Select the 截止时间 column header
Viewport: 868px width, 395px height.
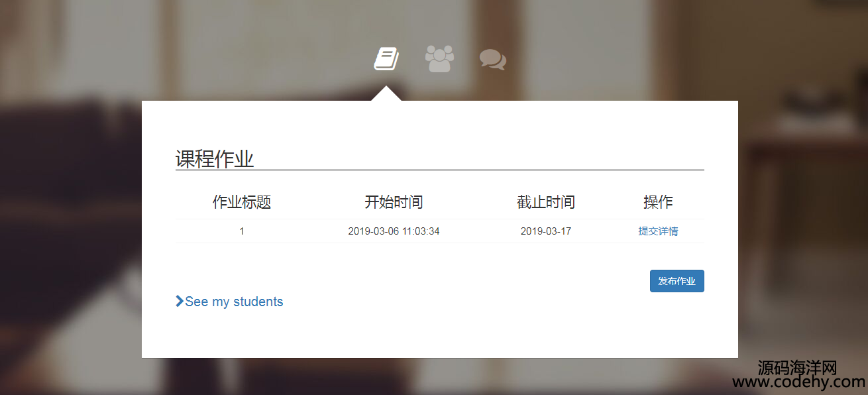coord(546,202)
